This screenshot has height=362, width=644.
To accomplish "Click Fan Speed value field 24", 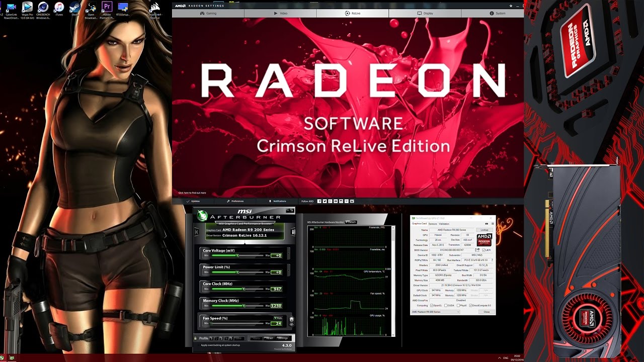I will click(276, 323).
